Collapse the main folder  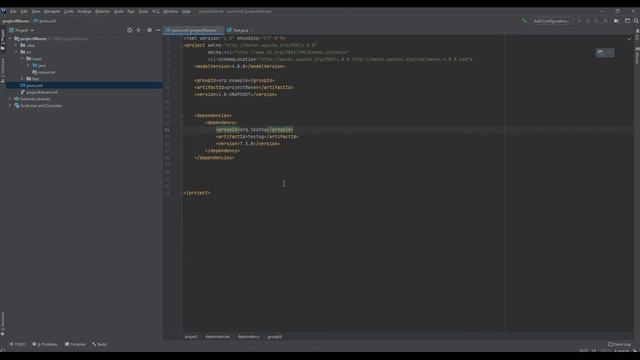pyautogui.click(x=22, y=59)
